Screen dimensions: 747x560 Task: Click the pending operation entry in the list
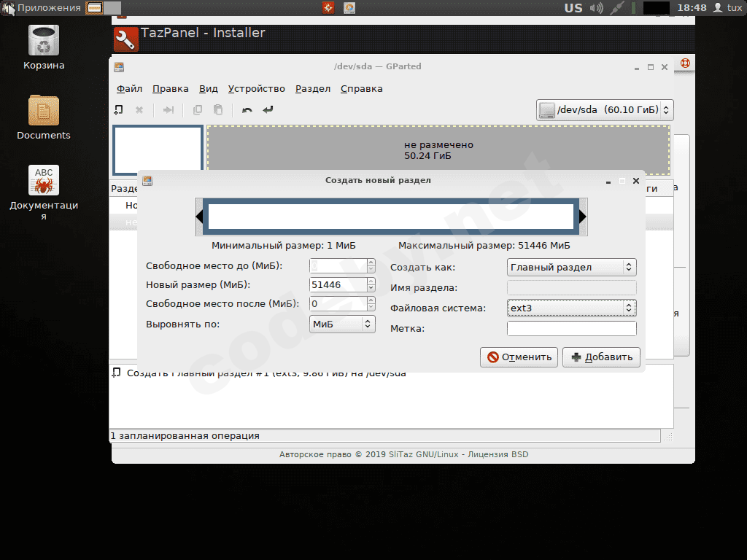click(266, 373)
